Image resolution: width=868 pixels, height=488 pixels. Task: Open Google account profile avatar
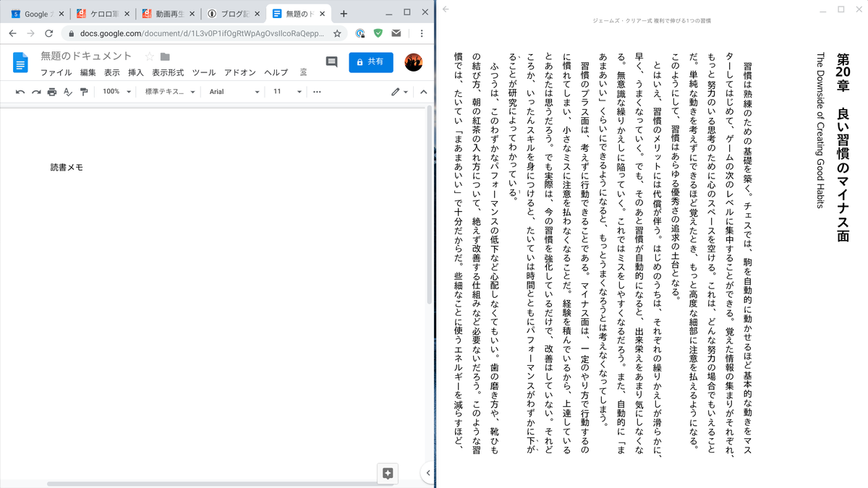click(413, 62)
